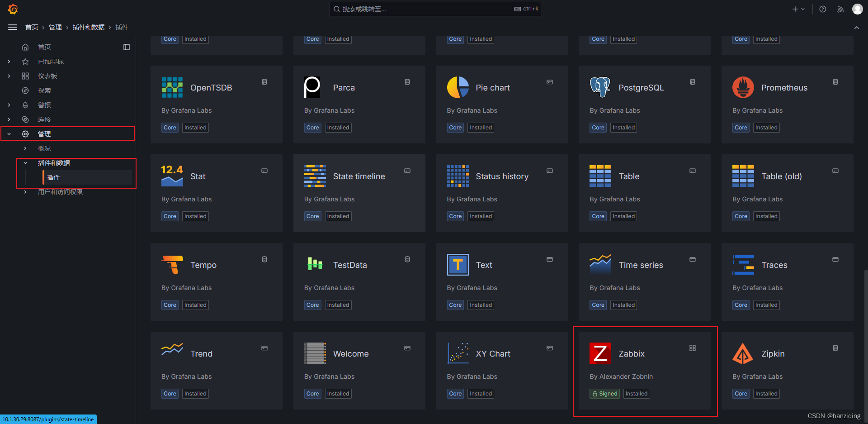
Task: Open 探索 in the sidebar
Action: coord(44,91)
